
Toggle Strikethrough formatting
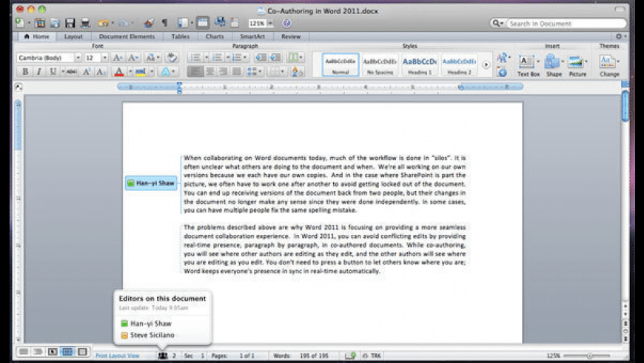pos(72,72)
